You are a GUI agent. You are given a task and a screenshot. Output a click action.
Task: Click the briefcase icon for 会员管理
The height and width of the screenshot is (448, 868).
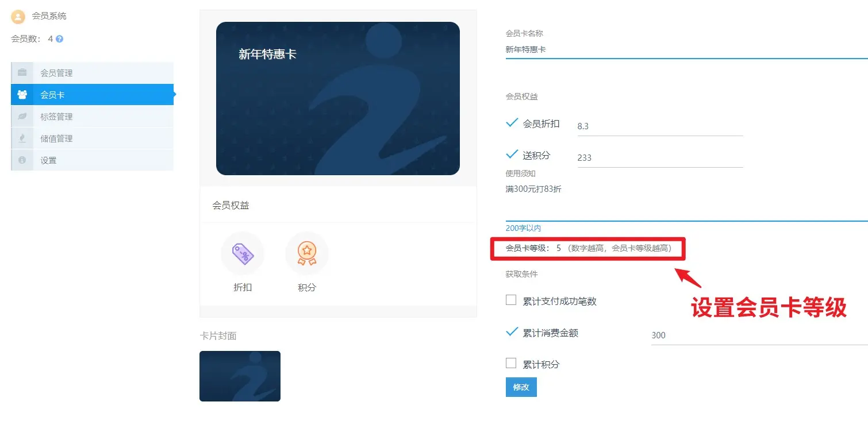[22, 73]
